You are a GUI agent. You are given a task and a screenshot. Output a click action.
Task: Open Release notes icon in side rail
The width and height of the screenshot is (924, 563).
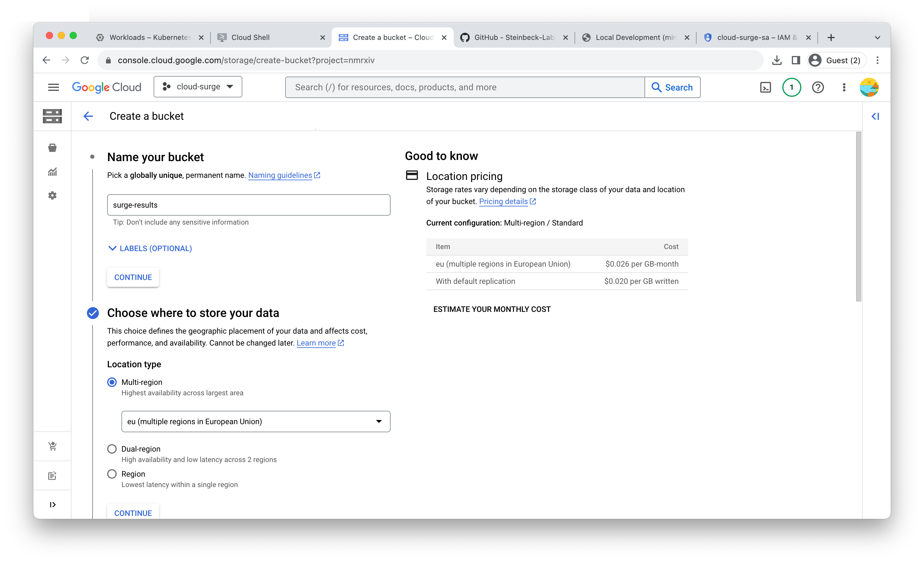(x=52, y=475)
